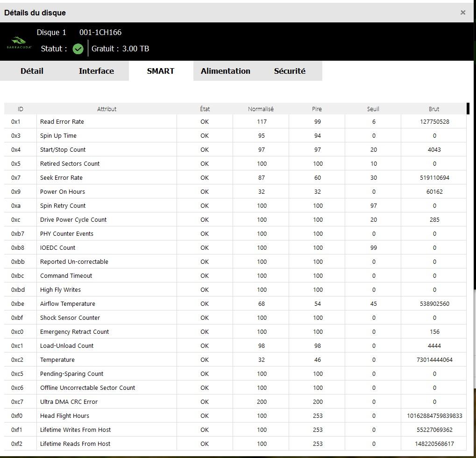Click the Gratuit 3.00 TB capacity label
The height and width of the screenshot is (458, 476).
pyautogui.click(x=120, y=49)
